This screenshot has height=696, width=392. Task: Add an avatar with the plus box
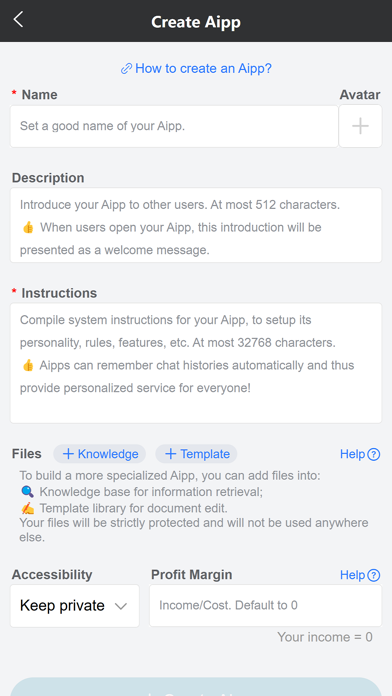click(360, 126)
